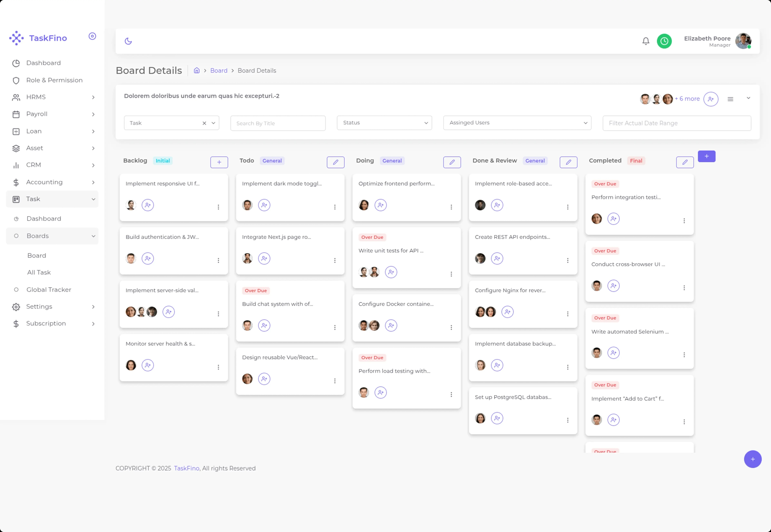Image resolution: width=771 pixels, height=532 pixels.
Task: Click the green clock timer icon
Action: [x=664, y=41]
